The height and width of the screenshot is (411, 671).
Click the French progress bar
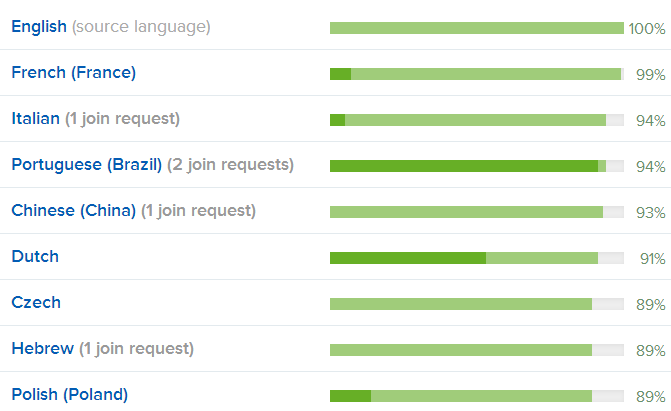476,74
